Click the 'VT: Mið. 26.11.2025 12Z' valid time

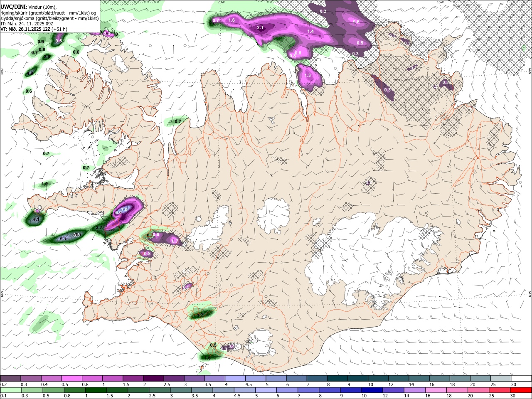coord(26,29)
